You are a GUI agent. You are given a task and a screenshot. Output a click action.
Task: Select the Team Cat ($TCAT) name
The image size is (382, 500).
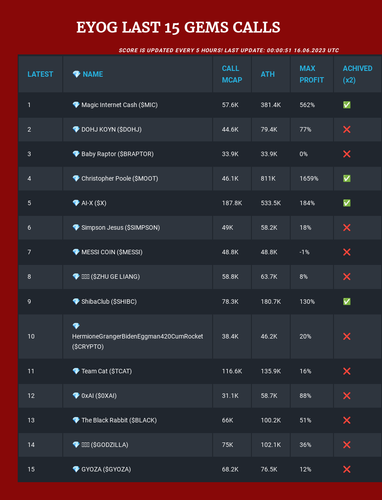tap(107, 371)
